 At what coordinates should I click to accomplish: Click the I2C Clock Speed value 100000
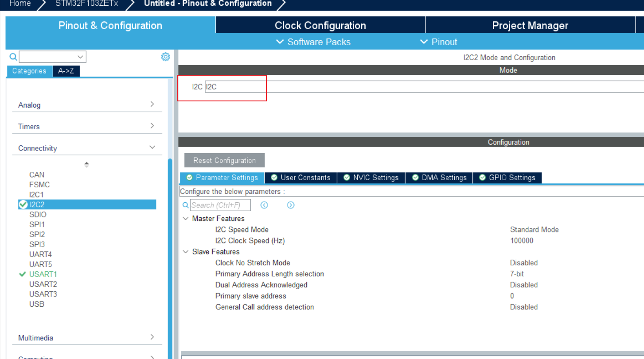(x=522, y=241)
